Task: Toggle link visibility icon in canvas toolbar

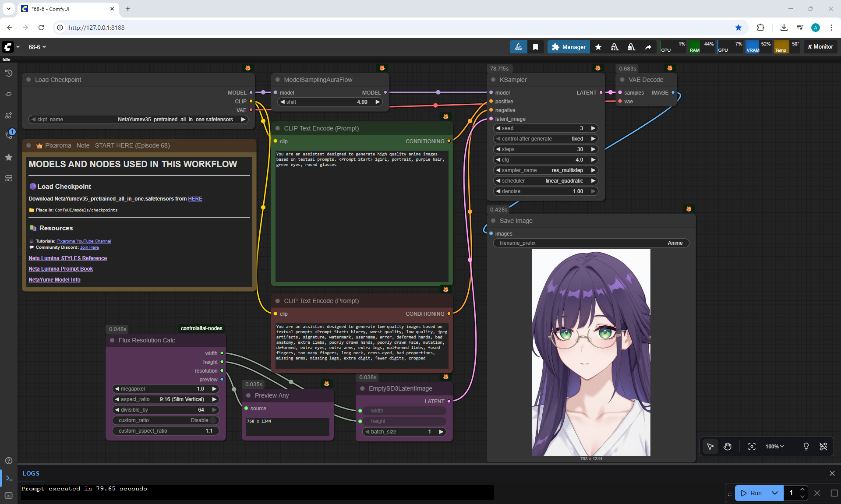Action: tap(823, 446)
